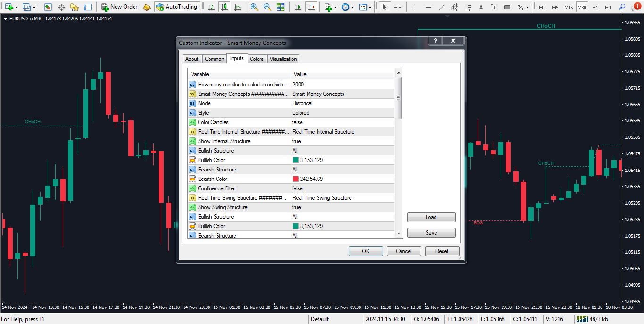Click the Bearish Color red swatch

point(296,179)
